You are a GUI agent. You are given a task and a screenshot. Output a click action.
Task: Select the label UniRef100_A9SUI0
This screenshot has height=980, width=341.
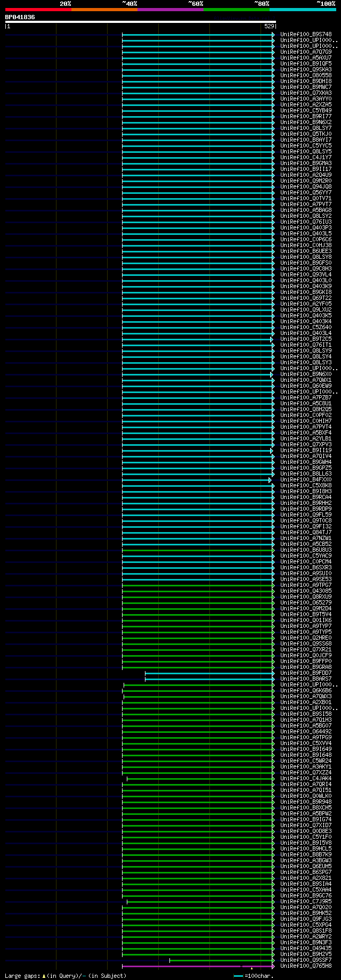(x=306, y=574)
